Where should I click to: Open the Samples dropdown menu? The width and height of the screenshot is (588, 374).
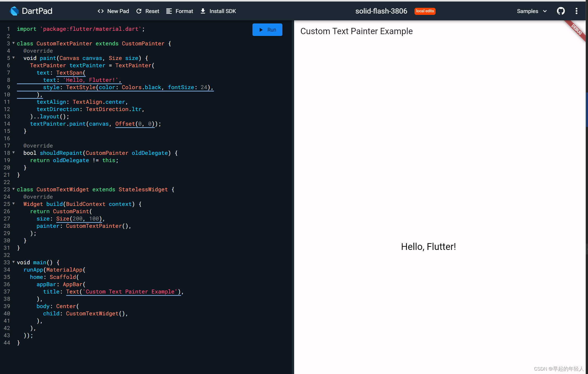click(x=531, y=11)
